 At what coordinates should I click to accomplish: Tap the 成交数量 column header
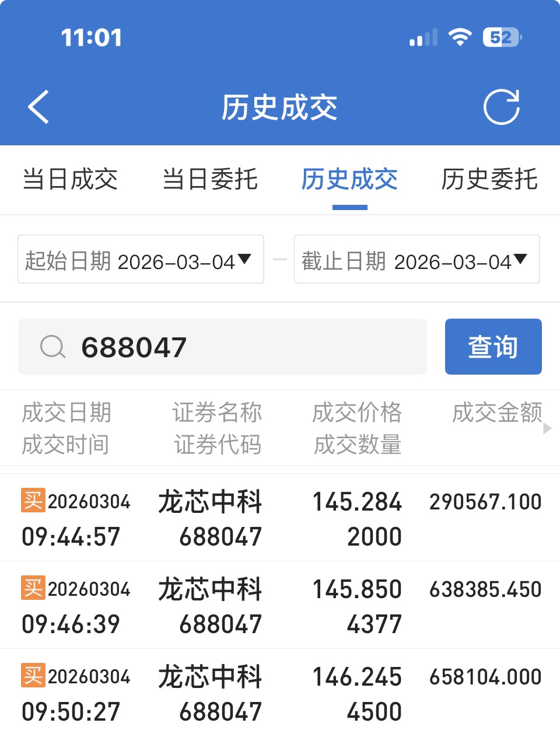[358, 445]
